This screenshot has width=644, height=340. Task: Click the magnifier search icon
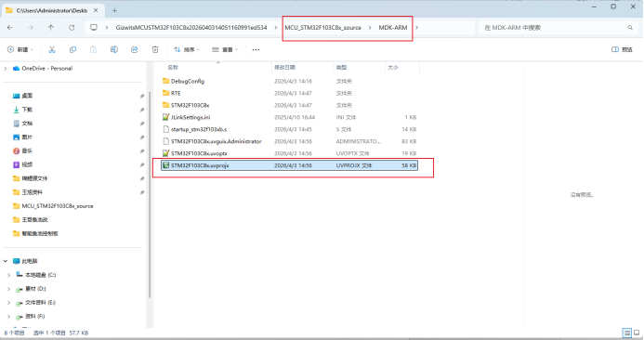pyautogui.click(x=630, y=28)
